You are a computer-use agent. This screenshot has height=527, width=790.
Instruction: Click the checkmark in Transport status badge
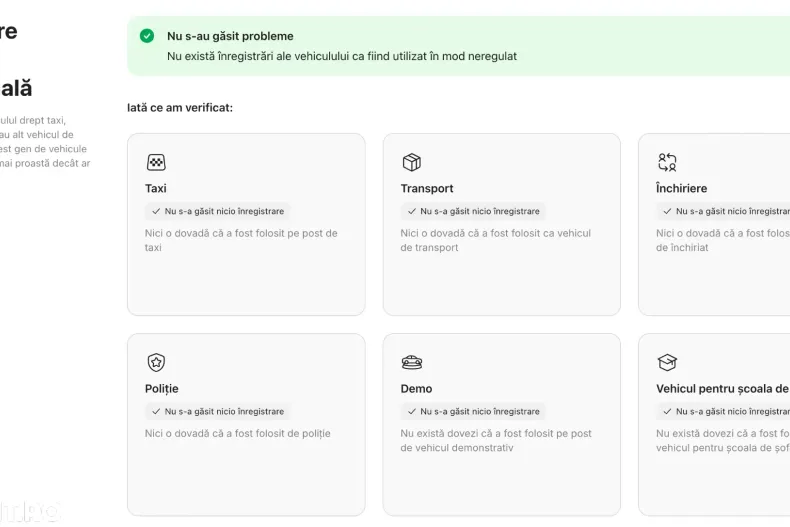411,211
